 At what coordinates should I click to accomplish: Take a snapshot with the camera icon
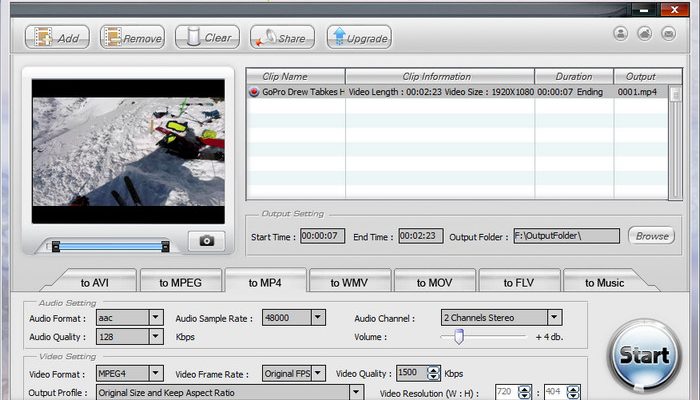[x=207, y=241]
